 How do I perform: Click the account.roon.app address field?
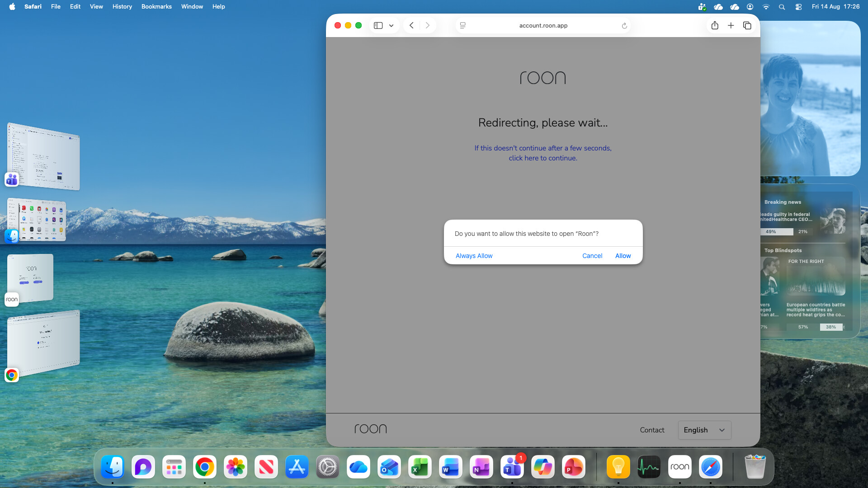click(543, 26)
